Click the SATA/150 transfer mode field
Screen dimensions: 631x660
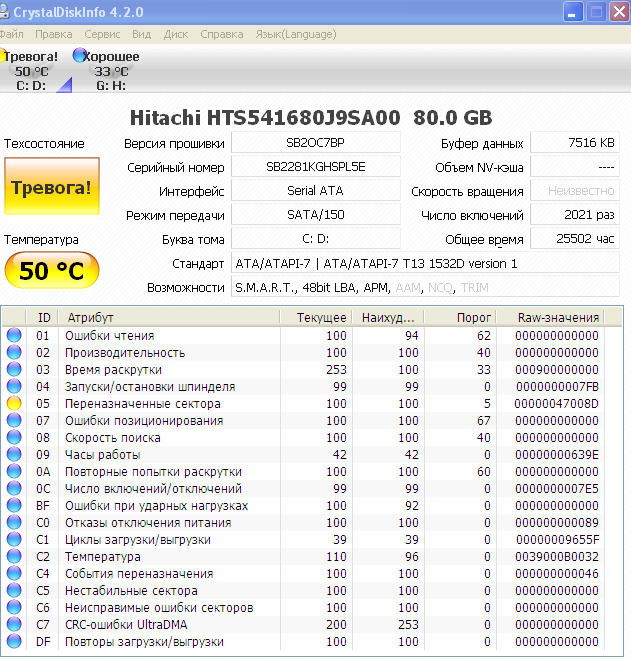click(x=315, y=215)
